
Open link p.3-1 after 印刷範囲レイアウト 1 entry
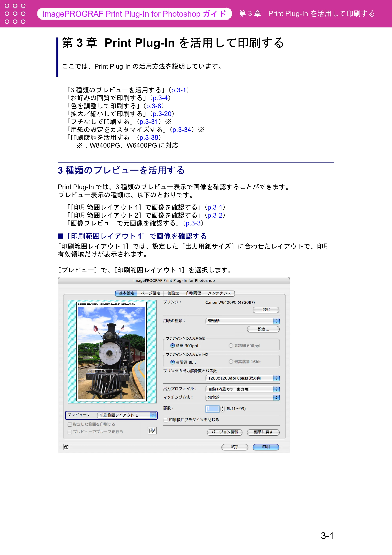click(215, 207)
